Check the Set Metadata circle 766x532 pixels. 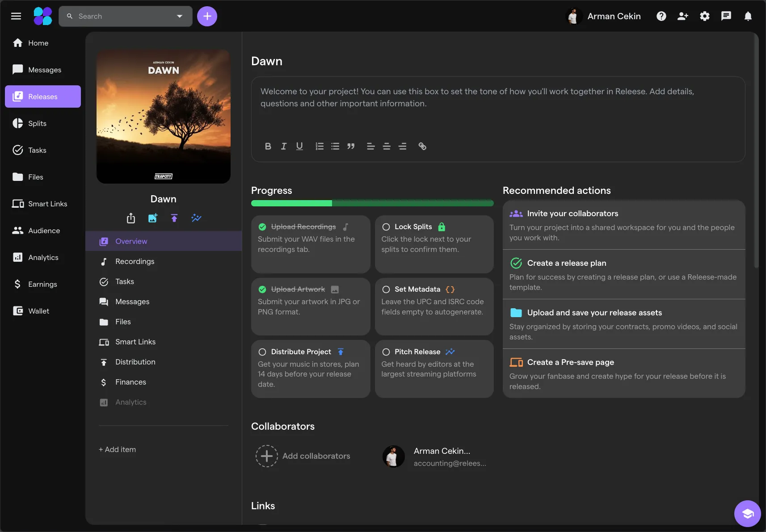(386, 289)
